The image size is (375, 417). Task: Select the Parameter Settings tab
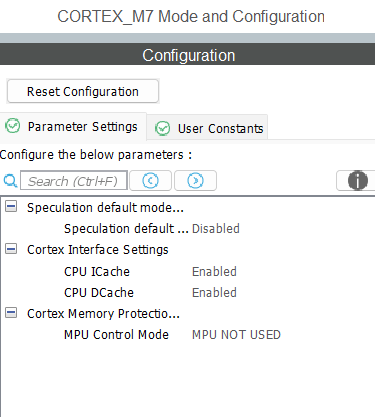[73, 126]
